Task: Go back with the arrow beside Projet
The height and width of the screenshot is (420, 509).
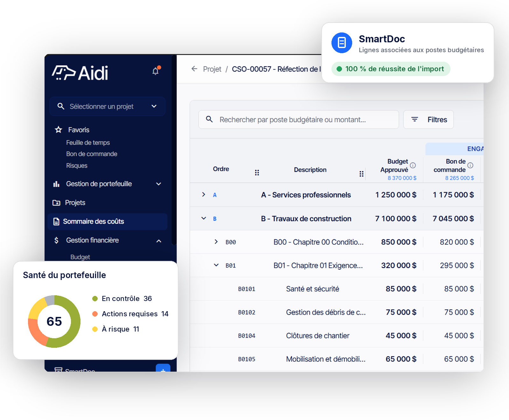Action: 194,69
